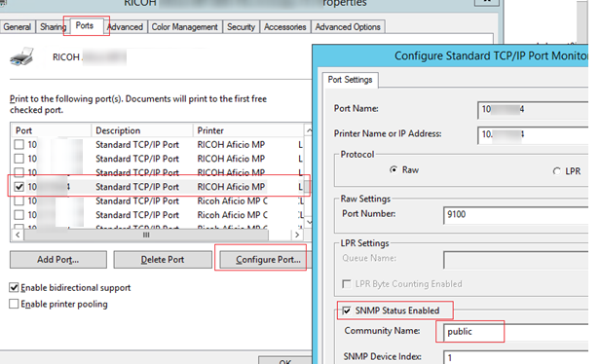
Task: Click the horizontal scrollbar left arrow
Action: pos(18,235)
